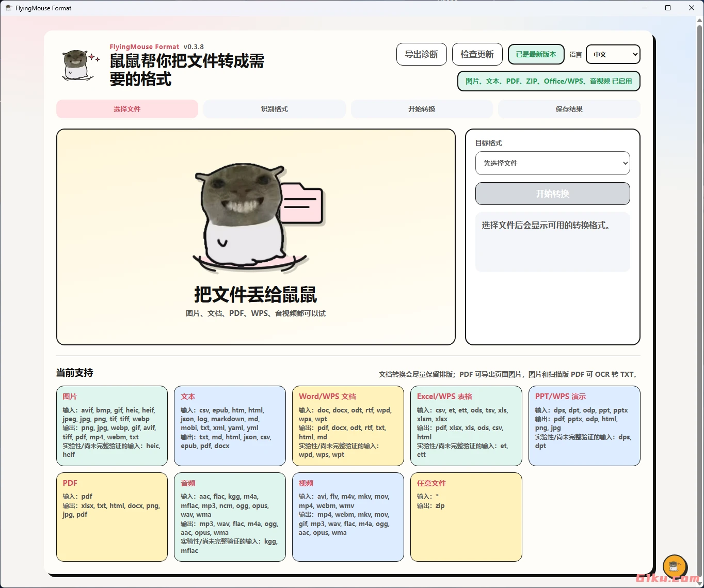
Task: Select the 开始转换 step tab
Action: coord(422,109)
